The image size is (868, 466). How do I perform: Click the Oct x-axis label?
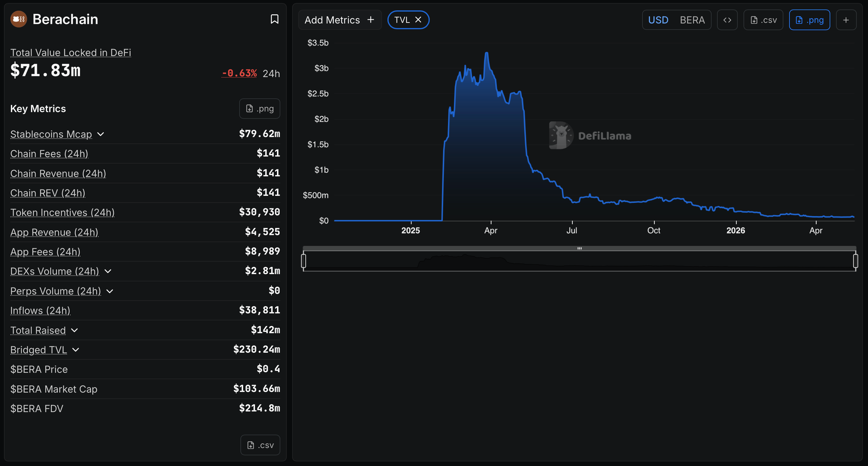pyautogui.click(x=654, y=231)
